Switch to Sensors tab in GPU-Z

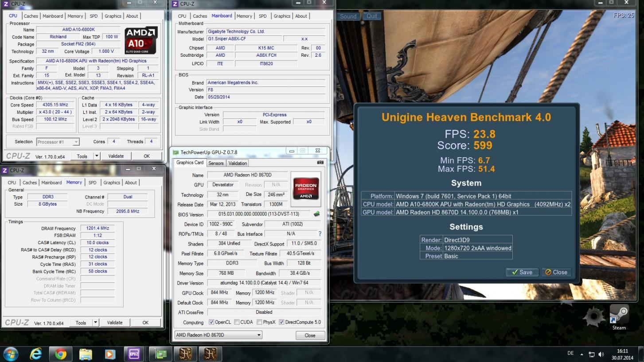tap(216, 163)
